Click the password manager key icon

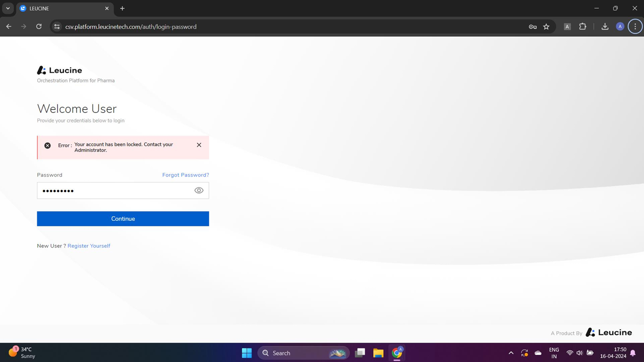coord(533,26)
